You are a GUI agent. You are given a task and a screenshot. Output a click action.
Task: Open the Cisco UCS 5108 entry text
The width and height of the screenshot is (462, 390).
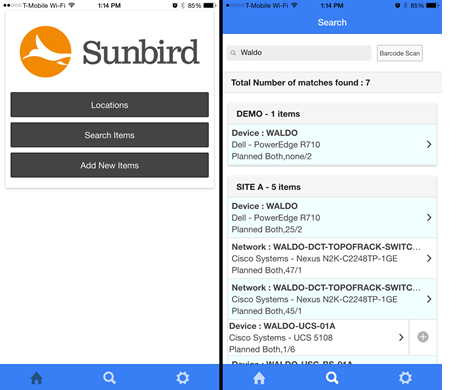click(281, 338)
